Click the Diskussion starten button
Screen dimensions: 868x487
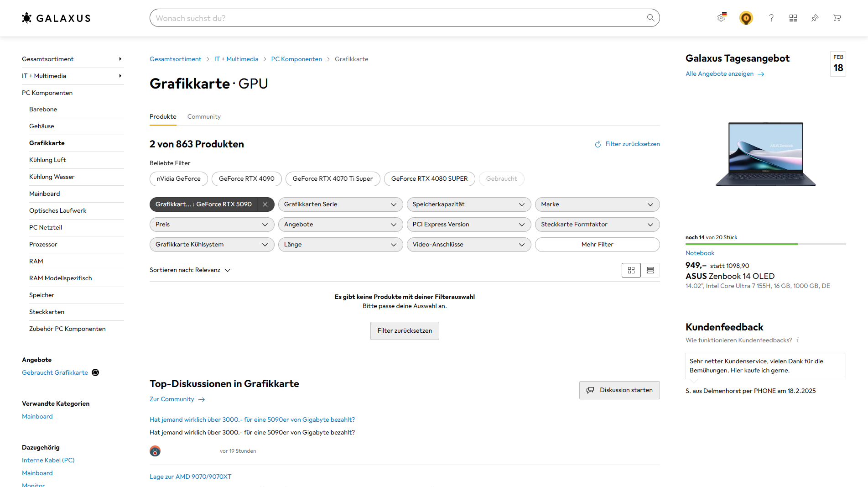pos(619,390)
